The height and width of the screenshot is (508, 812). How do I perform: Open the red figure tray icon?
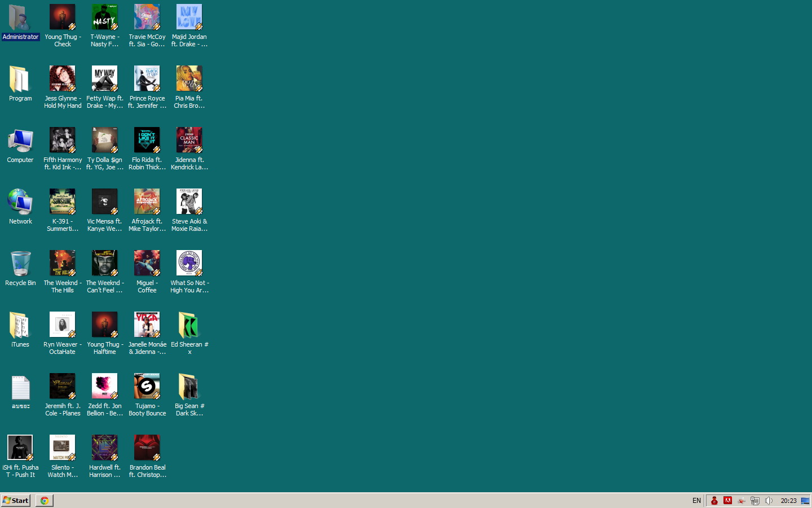point(714,501)
